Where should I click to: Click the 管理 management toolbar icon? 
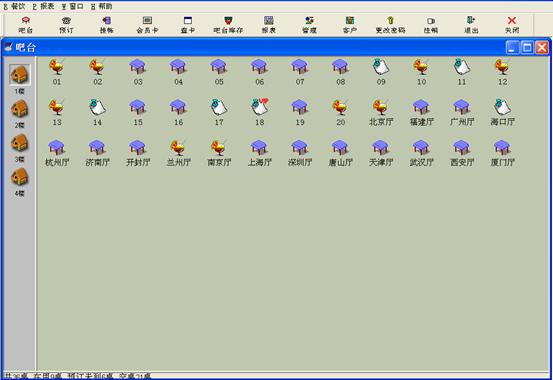pyautogui.click(x=309, y=25)
